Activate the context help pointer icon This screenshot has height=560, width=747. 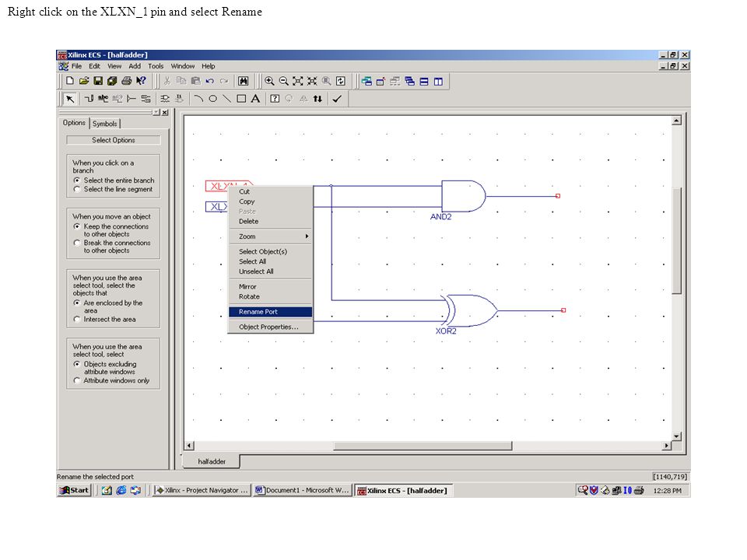pyautogui.click(x=141, y=81)
